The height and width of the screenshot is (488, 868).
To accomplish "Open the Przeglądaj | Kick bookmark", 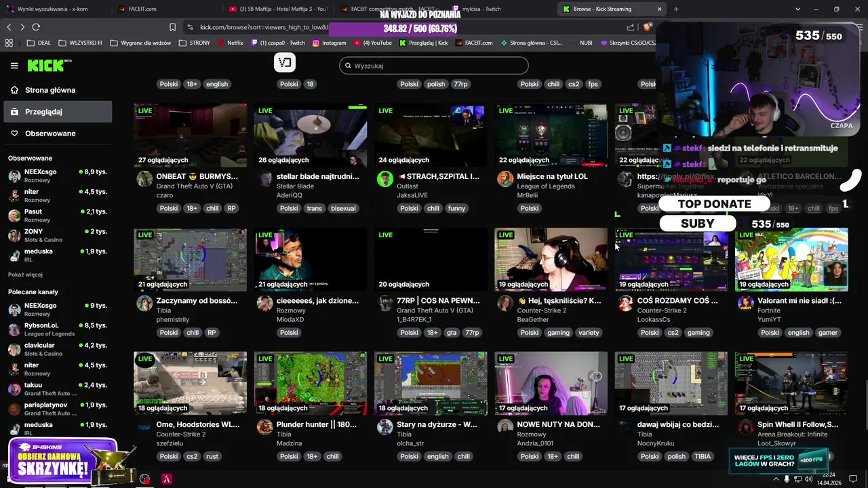I will tap(424, 43).
